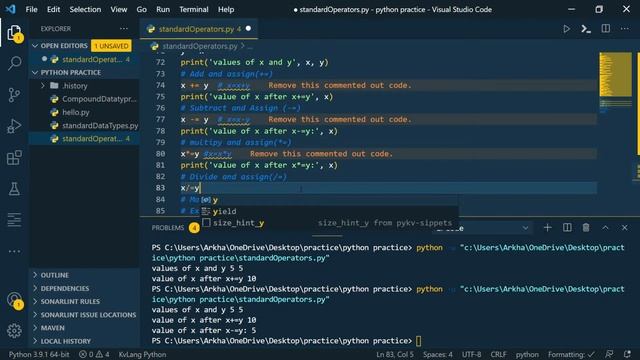640x360 pixels.
Task: Open the File menu
Action: [x=31, y=9]
